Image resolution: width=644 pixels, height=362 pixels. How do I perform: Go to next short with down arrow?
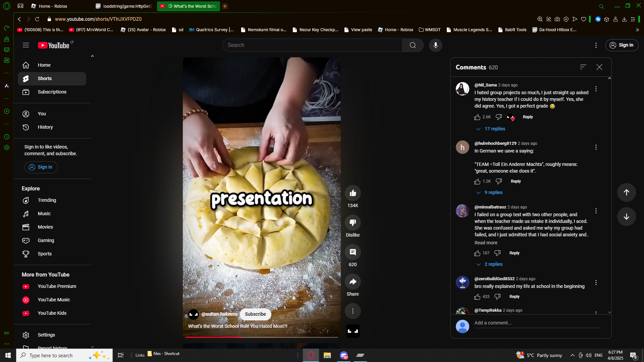click(x=626, y=217)
